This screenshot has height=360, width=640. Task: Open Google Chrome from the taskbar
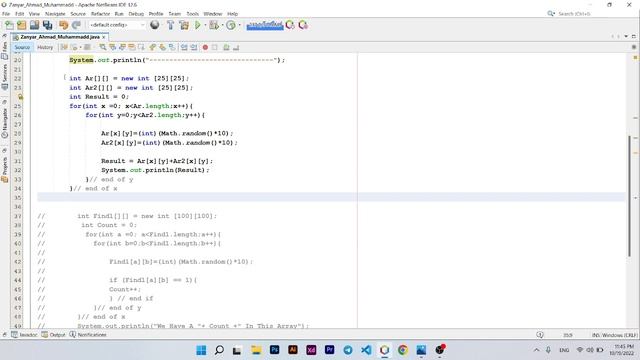403,350
